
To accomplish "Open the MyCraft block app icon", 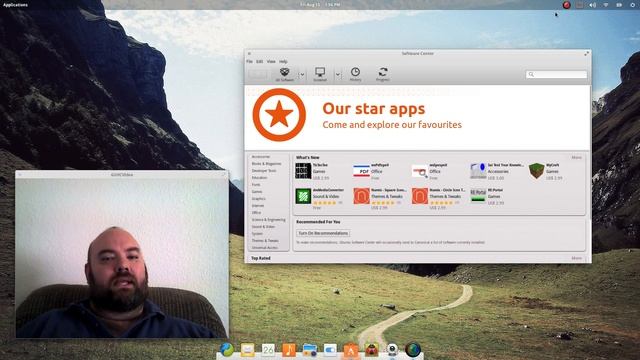I will point(536,171).
